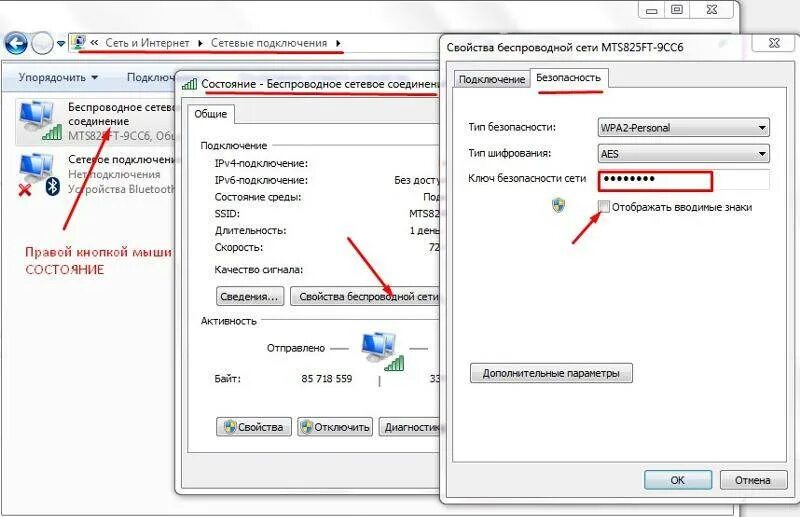Click the UAC shield icon near checkbox
Screen dimensions: 800x517
[x=559, y=205]
